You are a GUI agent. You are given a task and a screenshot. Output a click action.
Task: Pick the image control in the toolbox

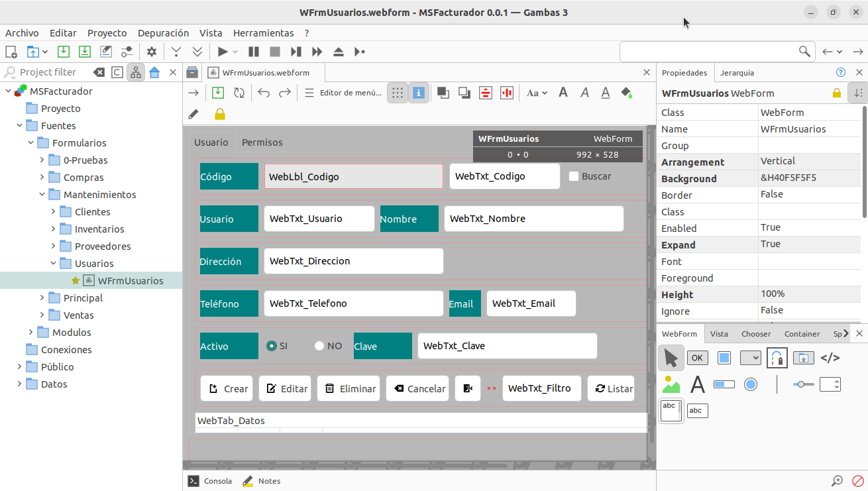671,384
